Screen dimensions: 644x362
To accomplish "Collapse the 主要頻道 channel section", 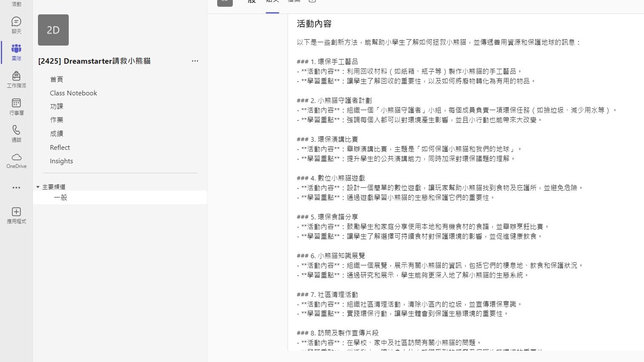I will click(38, 187).
